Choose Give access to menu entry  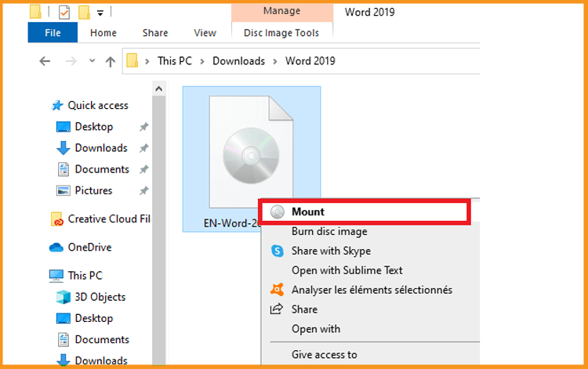click(x=325, y=354)
